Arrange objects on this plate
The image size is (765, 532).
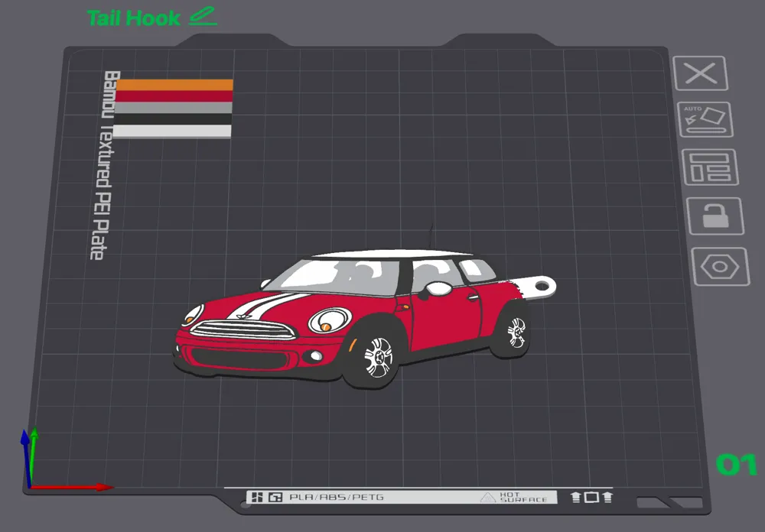[x=710, y=167]
